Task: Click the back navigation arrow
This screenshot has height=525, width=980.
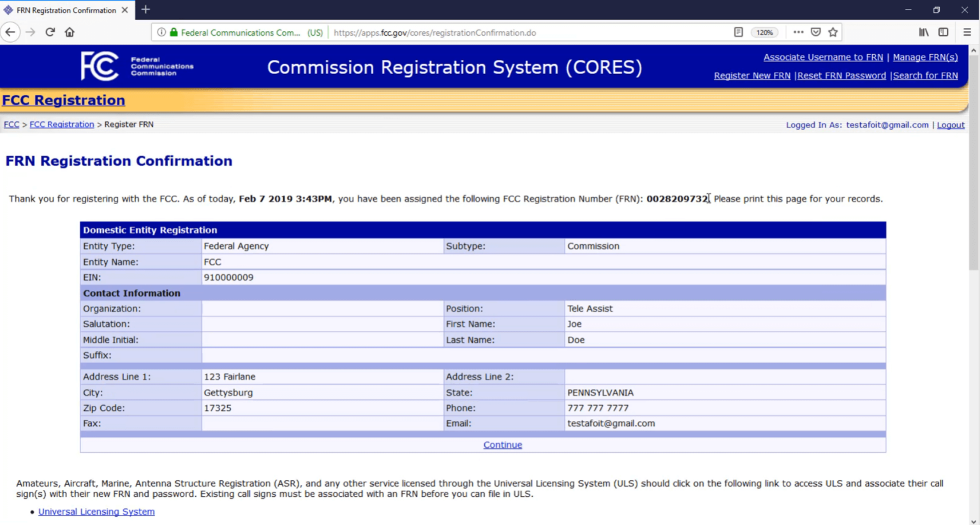Action: 11,32
